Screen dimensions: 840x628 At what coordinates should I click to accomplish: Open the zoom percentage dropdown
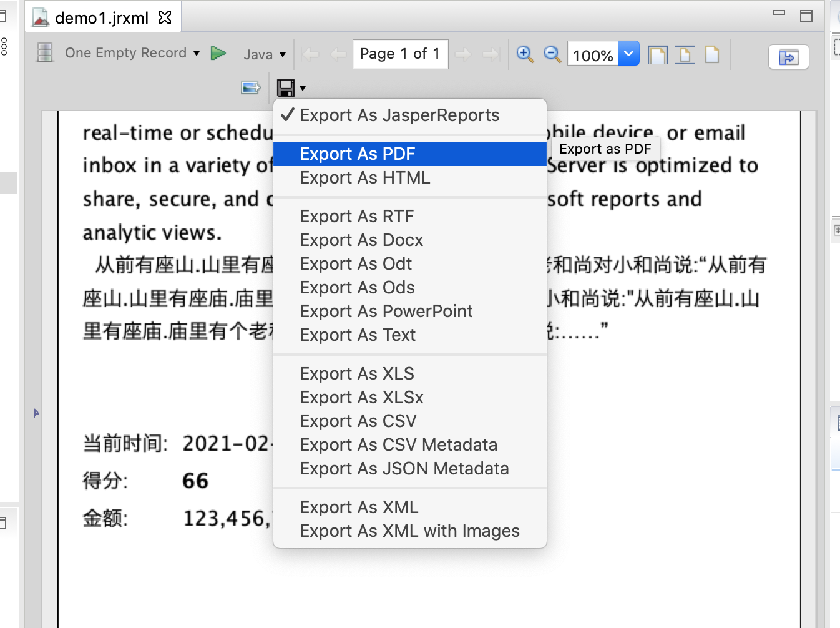point(628,54)
